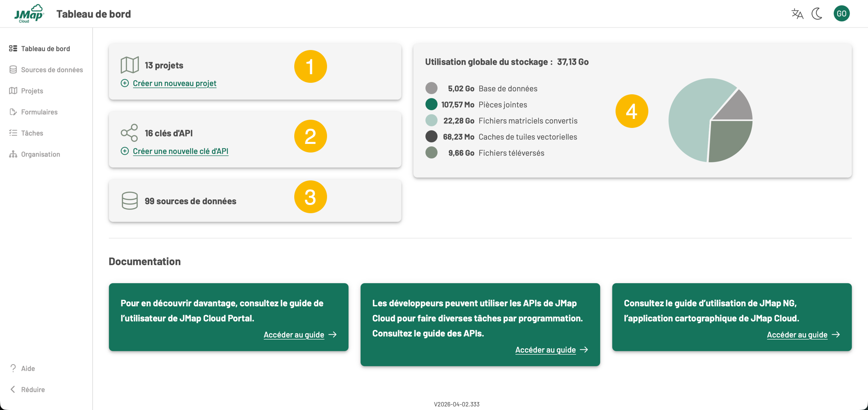This screenshot has width=868, height=410.
Task: Select Tableau de bord in sidebar
Action: click(45, 48)
